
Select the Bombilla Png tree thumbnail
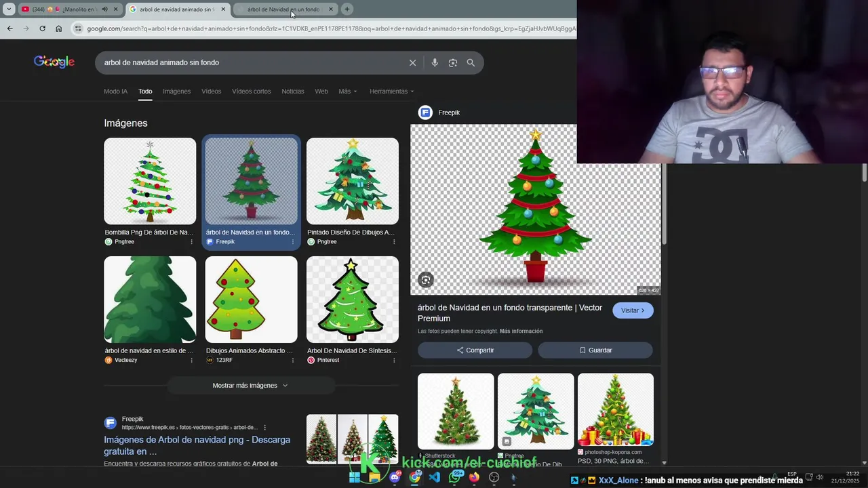(150, 181)
